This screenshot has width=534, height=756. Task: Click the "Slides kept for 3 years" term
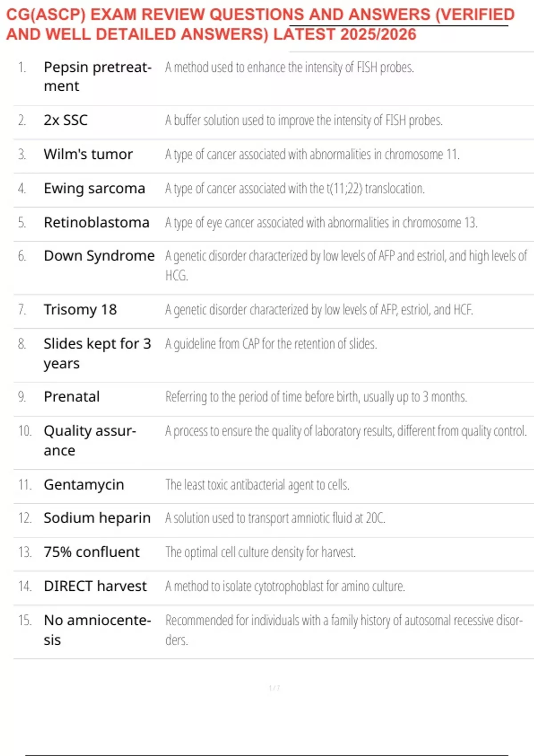click(97, 353)
